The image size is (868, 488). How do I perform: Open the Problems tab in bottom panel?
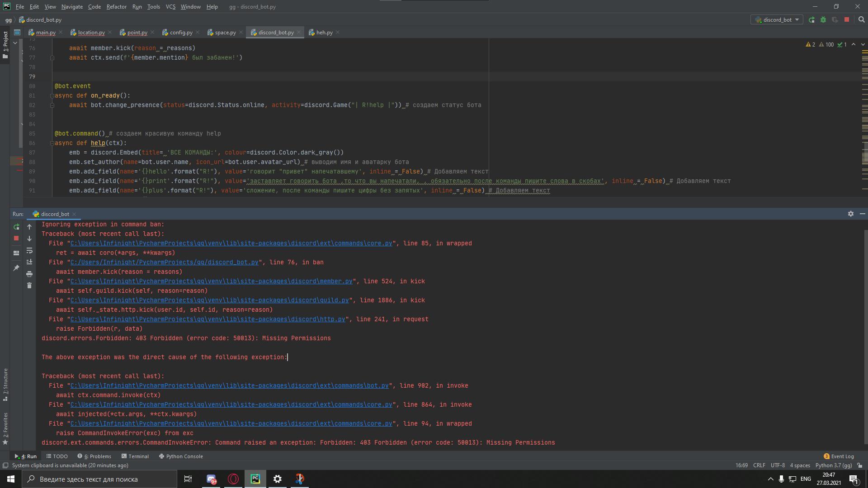95,456
